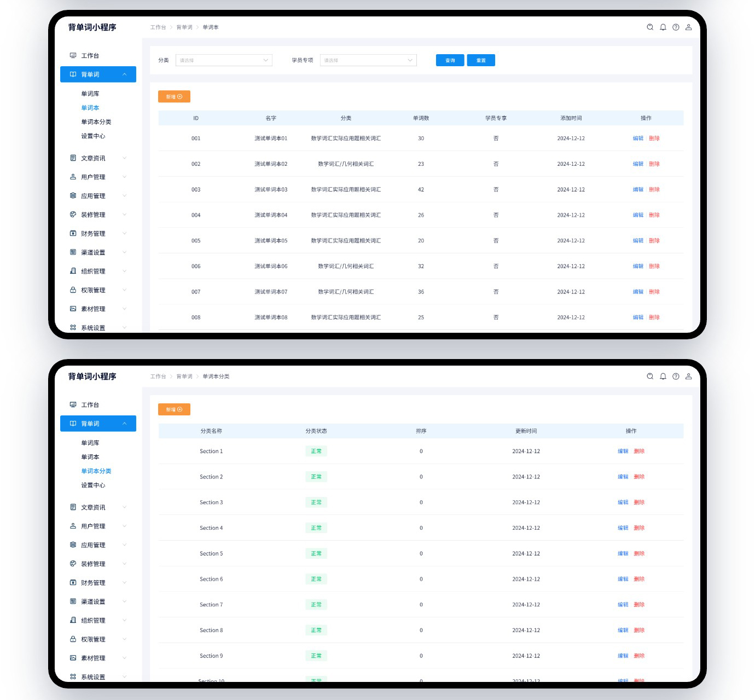Edit the row with ID 003
Image resolution: width=755 pixels, height=700 pixels.
pos(638,189)
